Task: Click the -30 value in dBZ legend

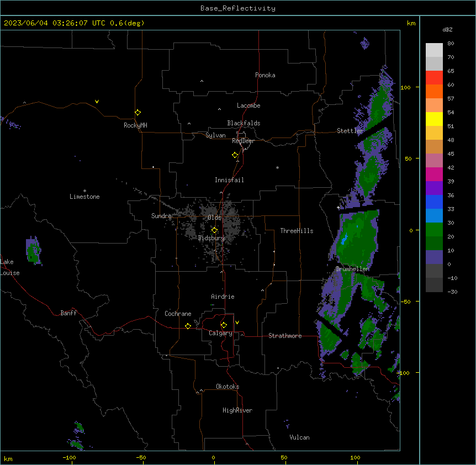Action: [x=452, y=292]
